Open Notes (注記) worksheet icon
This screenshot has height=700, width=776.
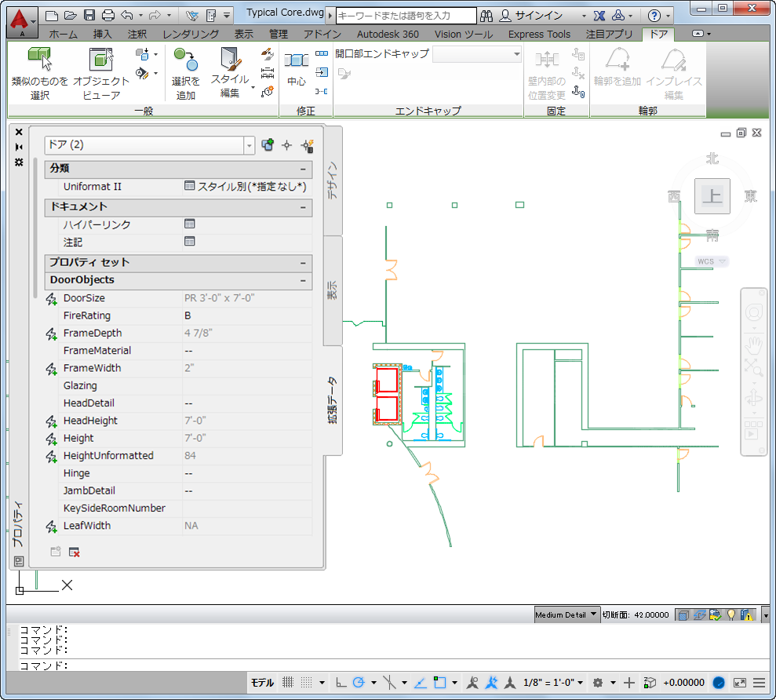coord(190,241)
